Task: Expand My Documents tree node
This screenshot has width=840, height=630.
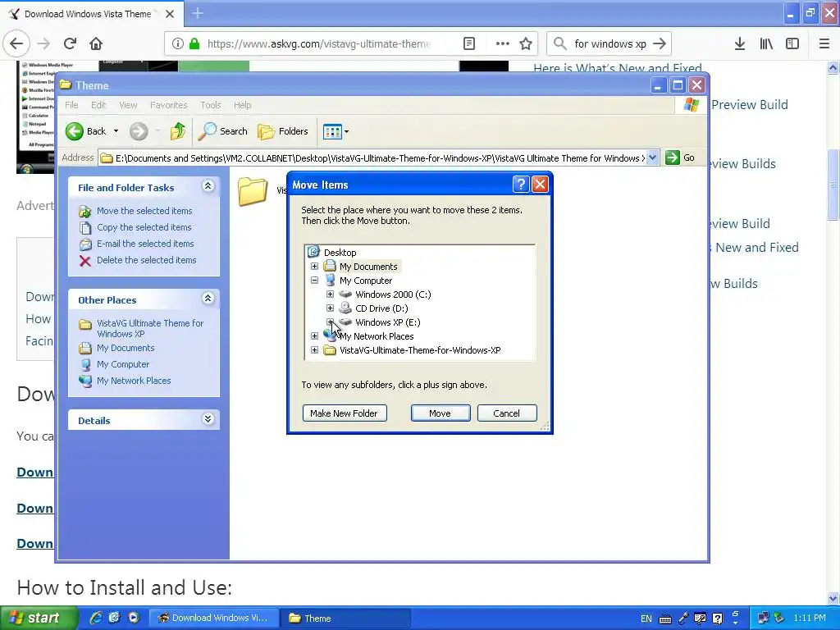Action: (314, 267)
